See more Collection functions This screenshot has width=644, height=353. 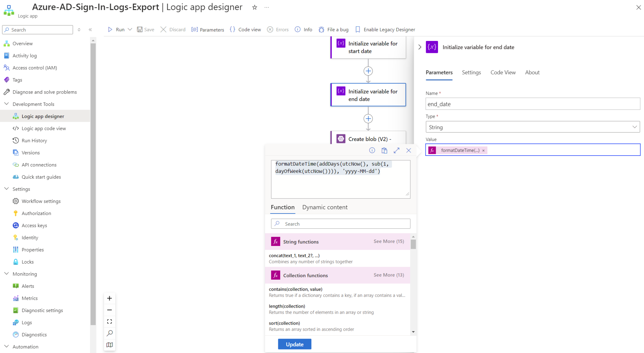pos(389,275)
